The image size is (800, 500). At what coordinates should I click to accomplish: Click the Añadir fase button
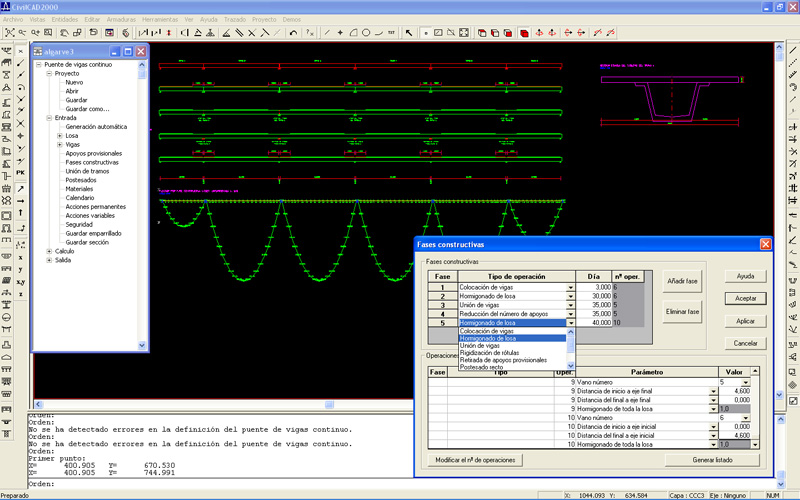(x=683, y=282)
